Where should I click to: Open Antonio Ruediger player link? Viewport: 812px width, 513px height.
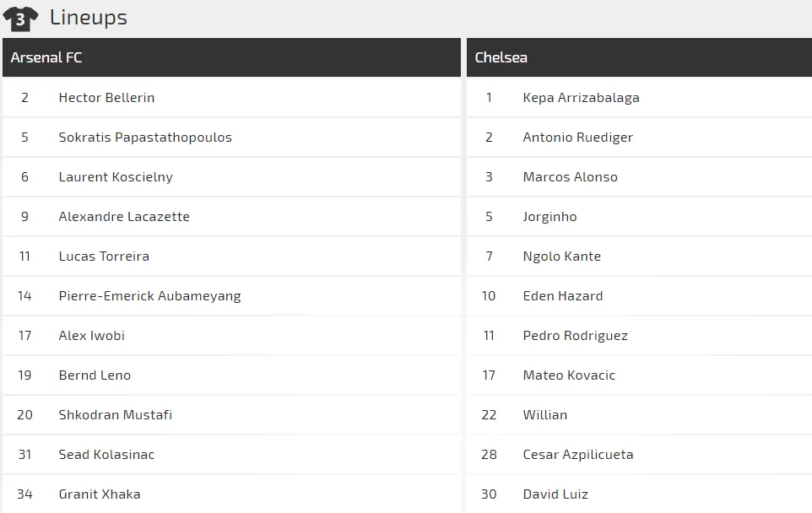577,138
